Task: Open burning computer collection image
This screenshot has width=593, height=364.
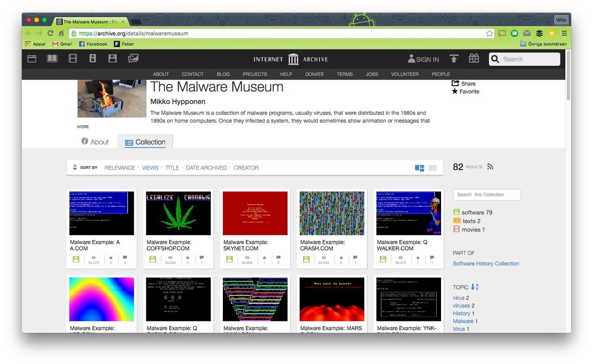Action: coord(112,99)
